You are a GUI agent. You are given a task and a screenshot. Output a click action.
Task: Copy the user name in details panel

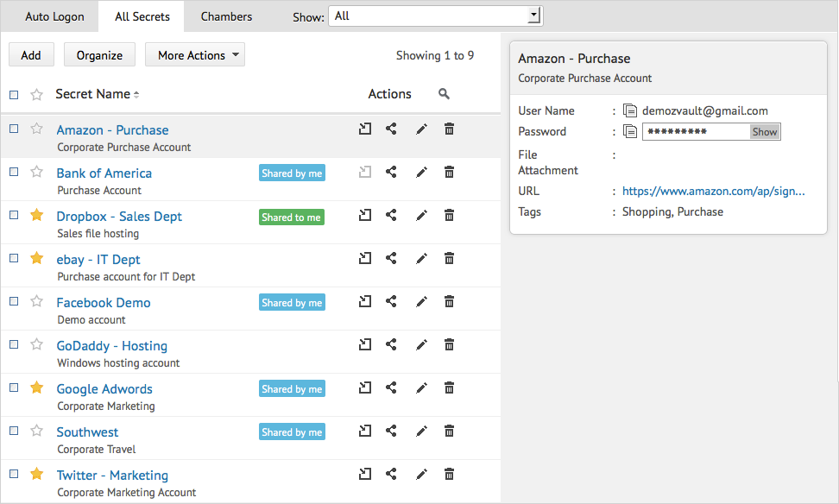click(630, 110)
